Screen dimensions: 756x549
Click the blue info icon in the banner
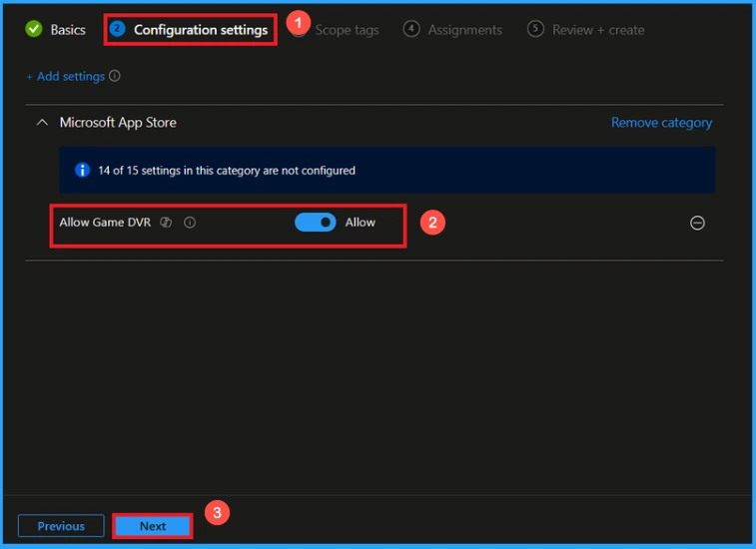click(83, 170)
